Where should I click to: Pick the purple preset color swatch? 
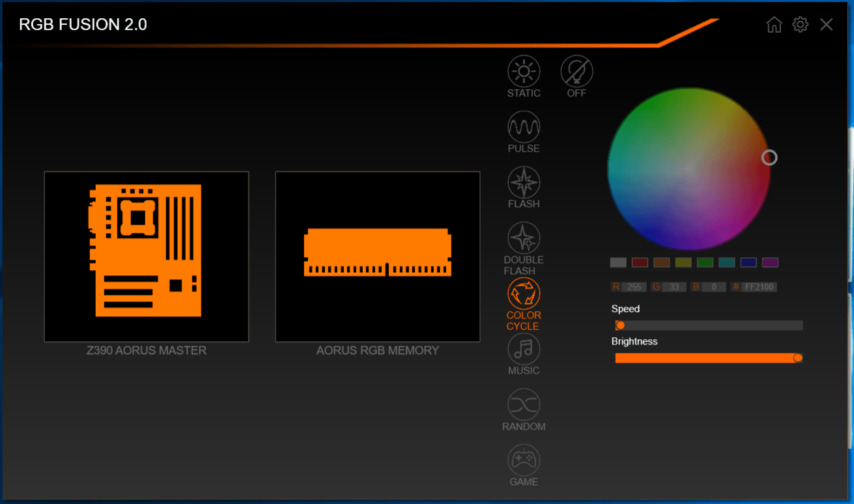pyautogui.click(x=770, y=262)
